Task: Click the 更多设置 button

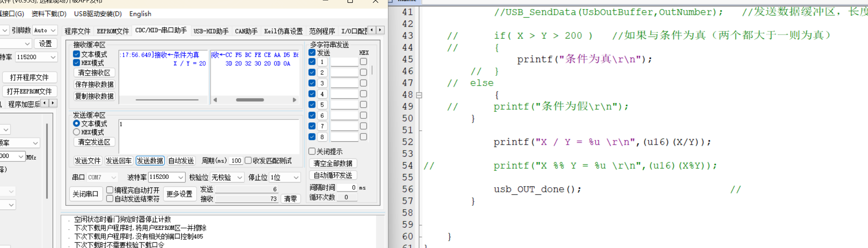Action: pyautogui.click(x=180, y=194)
